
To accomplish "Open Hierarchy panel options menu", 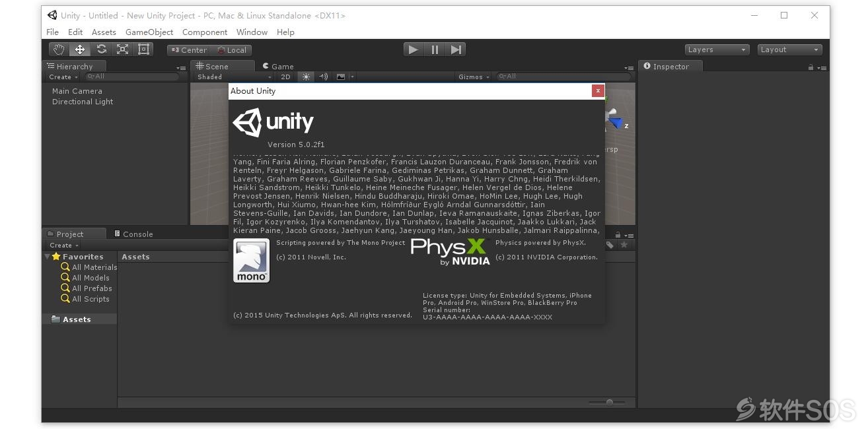I will 181,68.
